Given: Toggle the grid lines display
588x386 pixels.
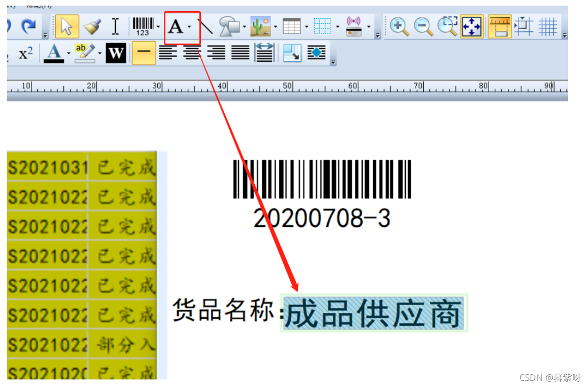Looking at the screenshot, I should pyautogui.click(x=548, y=26).
